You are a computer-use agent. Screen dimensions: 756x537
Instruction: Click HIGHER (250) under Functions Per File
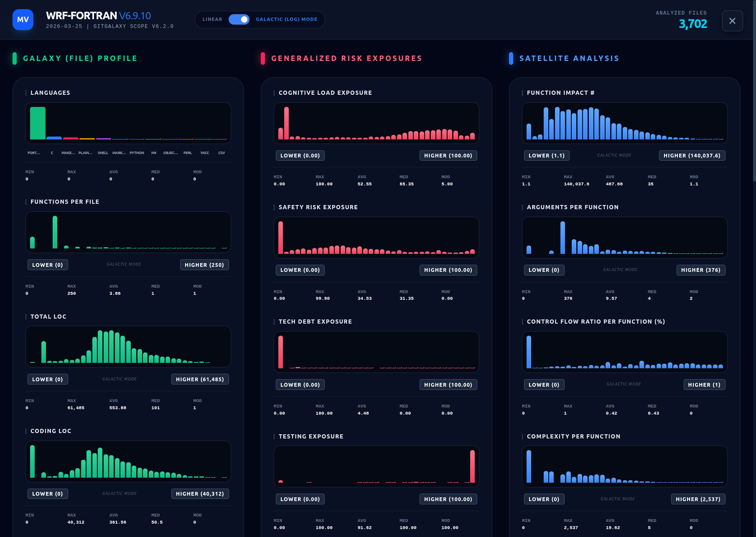tap(204, 264)
